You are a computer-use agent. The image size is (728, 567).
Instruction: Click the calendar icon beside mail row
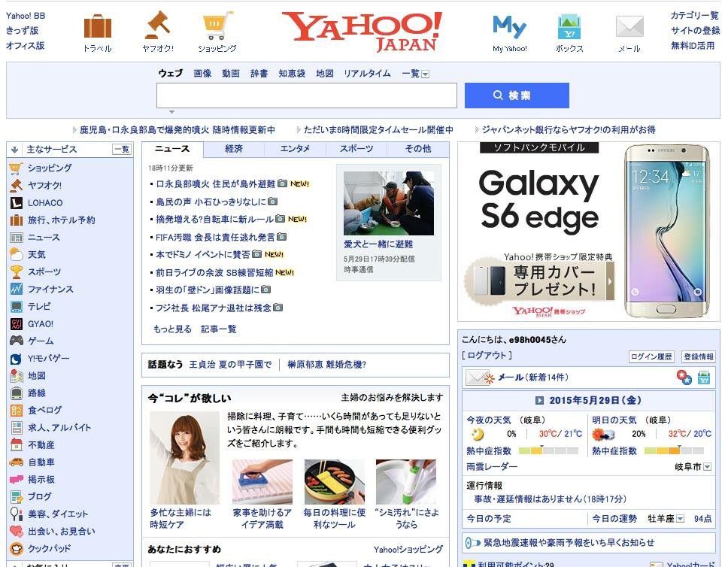click(704, 377)
